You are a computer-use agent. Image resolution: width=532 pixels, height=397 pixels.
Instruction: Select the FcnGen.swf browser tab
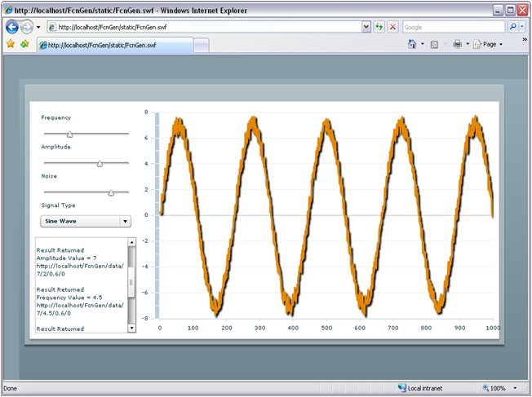pos(114,45)
